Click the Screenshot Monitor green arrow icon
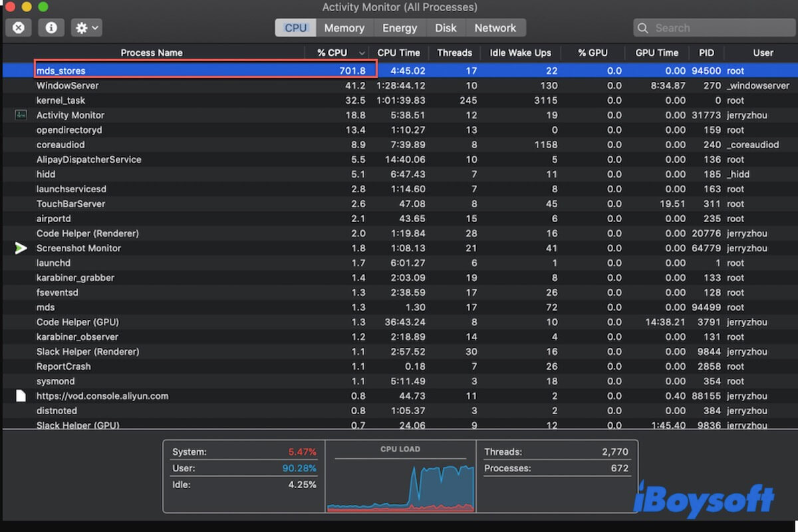The height and width of the screenshot is (532, 798). [x=21, y=248]
